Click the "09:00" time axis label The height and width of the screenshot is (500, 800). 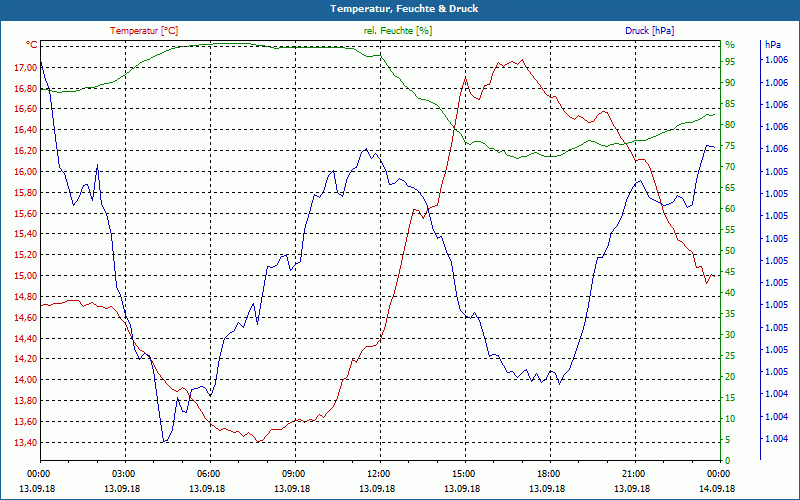pos(292,473)
